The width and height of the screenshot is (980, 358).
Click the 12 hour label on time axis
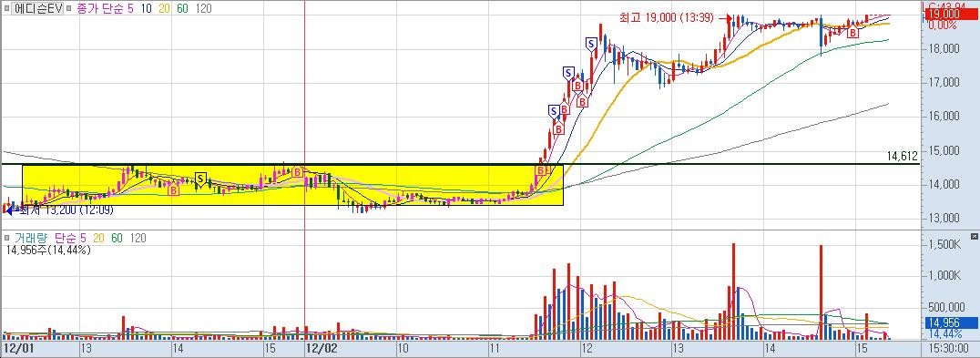587,347
